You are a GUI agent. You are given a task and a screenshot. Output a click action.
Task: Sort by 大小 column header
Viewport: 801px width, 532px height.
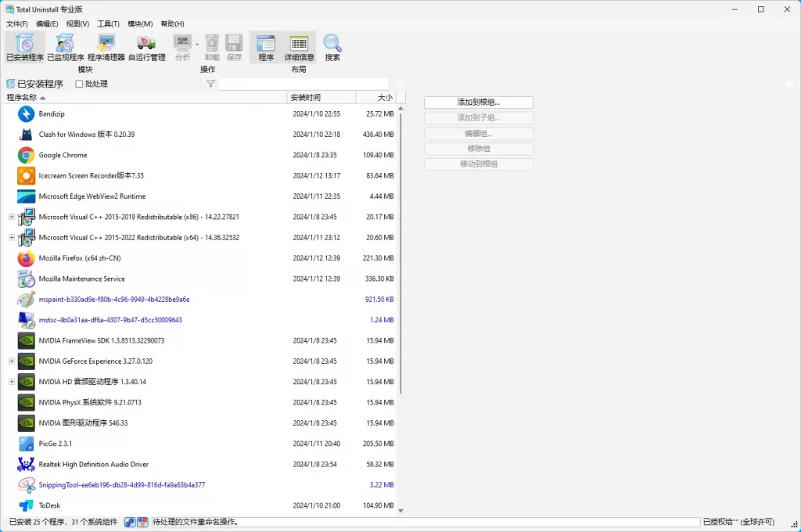point(375,98)
